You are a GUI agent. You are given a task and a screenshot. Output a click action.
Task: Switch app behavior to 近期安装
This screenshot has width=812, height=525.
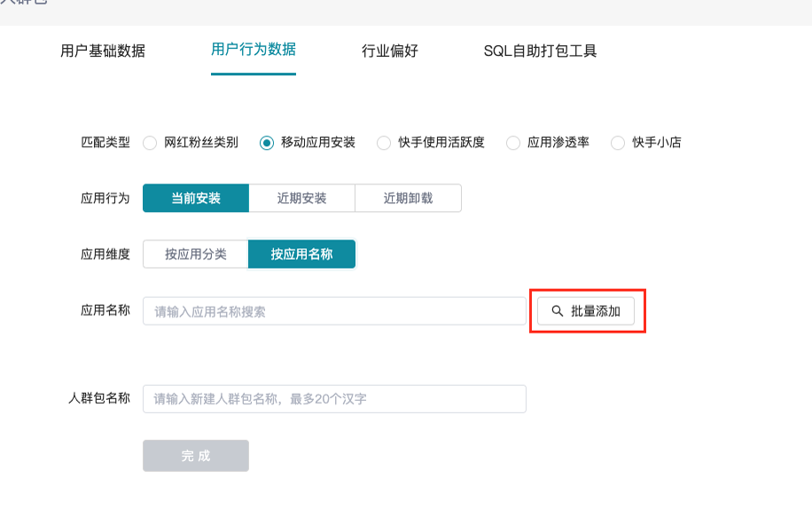point(302,198)
